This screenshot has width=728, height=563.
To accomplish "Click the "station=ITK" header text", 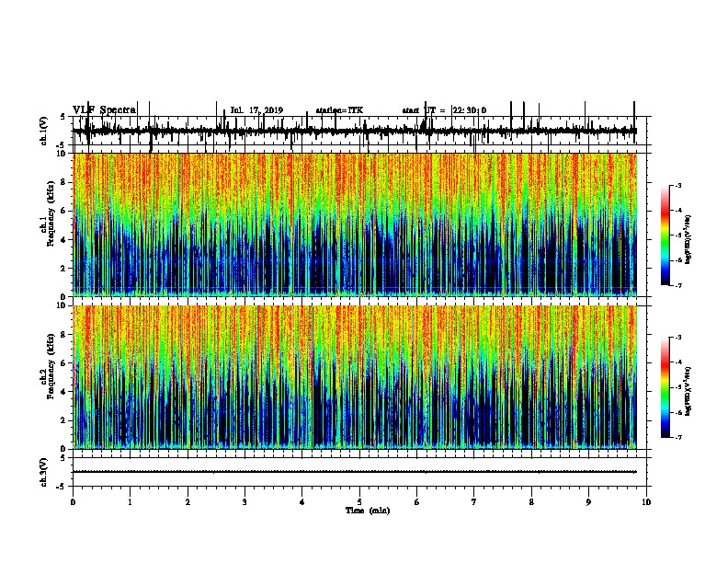I will coord(339,110).
